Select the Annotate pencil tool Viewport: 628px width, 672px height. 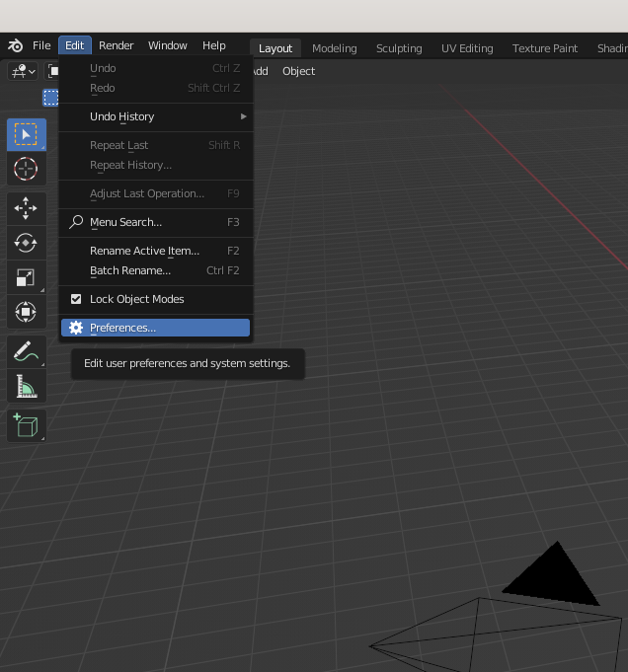click(26, 351)
